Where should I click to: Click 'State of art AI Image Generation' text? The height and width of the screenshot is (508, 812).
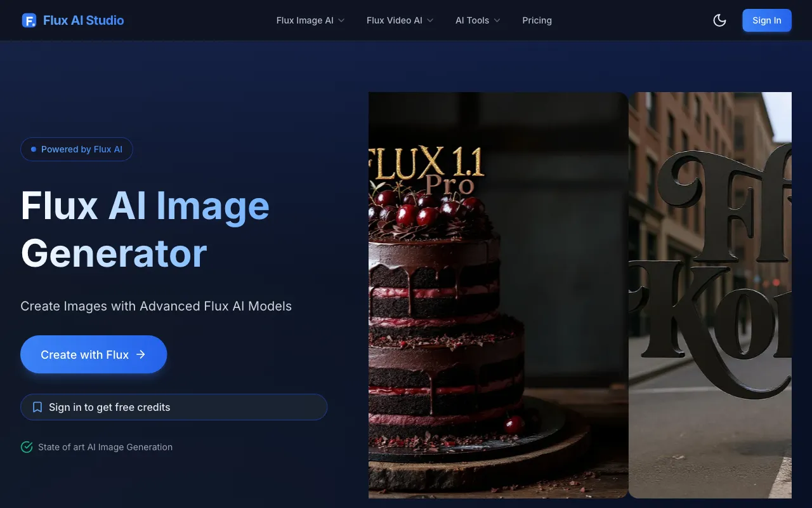pos(105,447)
